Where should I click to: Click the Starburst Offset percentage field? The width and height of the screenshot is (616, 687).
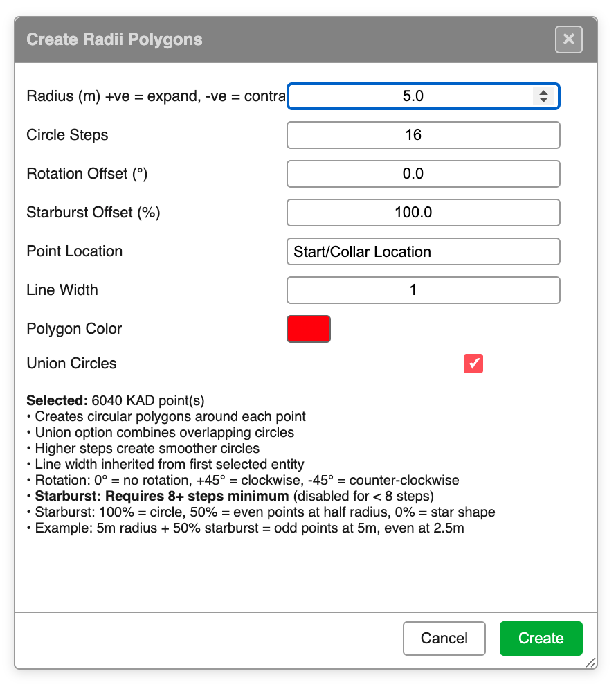click(423, 213)
